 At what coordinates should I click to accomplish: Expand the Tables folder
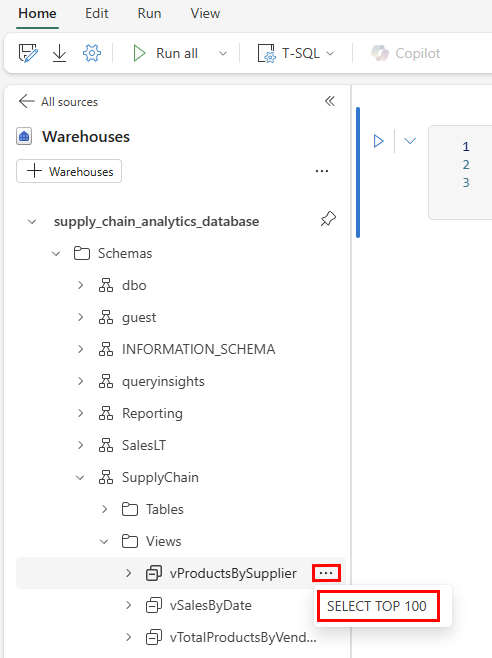coord(105,509)
